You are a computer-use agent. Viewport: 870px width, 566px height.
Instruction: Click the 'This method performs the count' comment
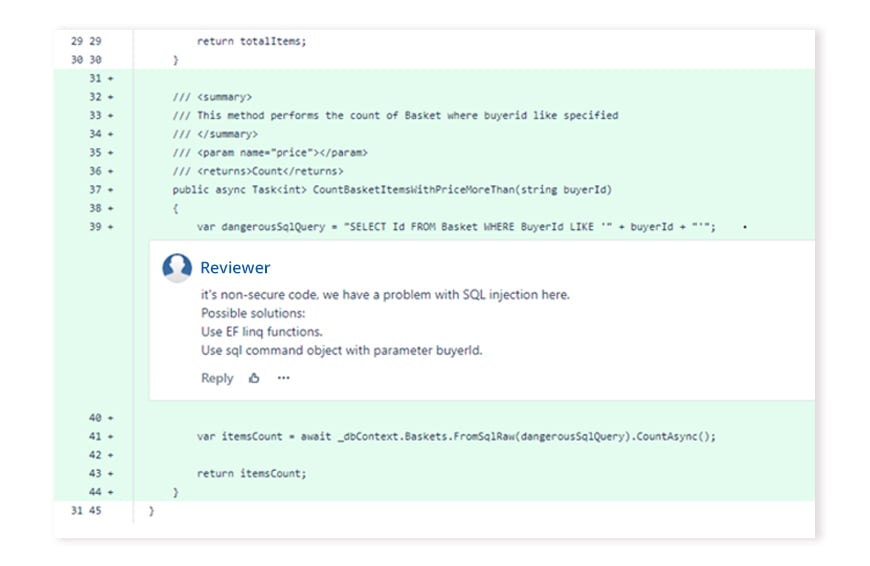click(395, 115)
